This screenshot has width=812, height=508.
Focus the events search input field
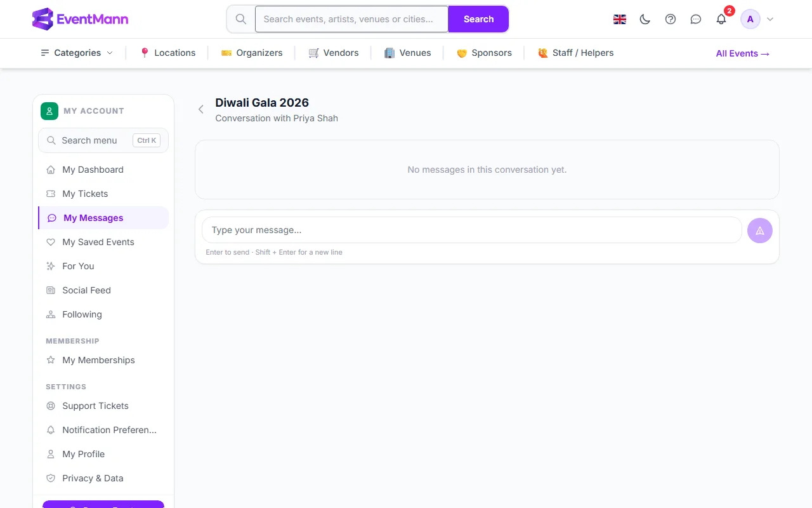pos(351,19)
